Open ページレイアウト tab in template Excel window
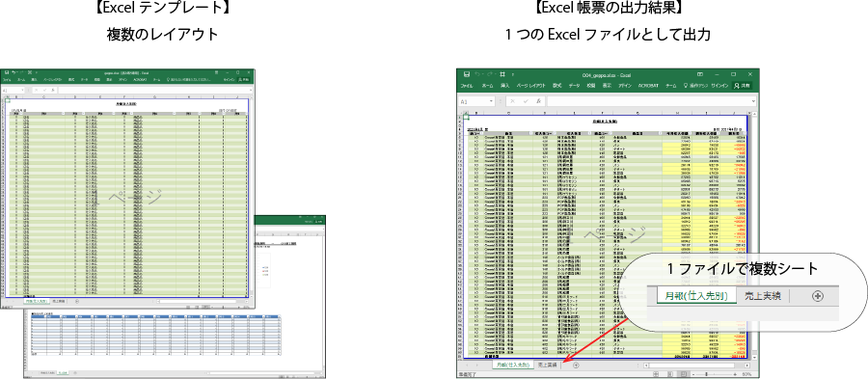The image size is (868, 379). (x=53, y=80)
